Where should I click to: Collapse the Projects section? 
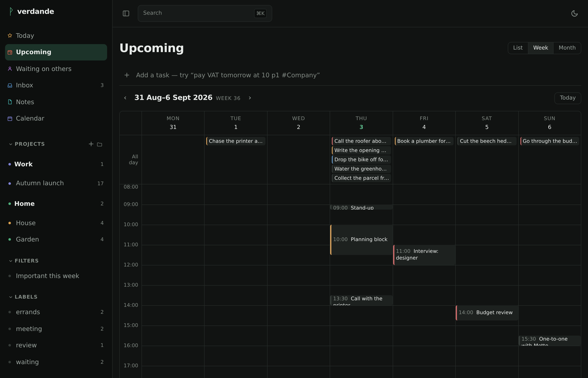[10, 144]
